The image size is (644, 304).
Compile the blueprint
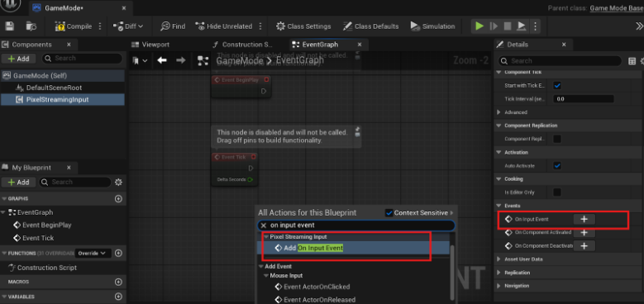click(x=74, y=26)
